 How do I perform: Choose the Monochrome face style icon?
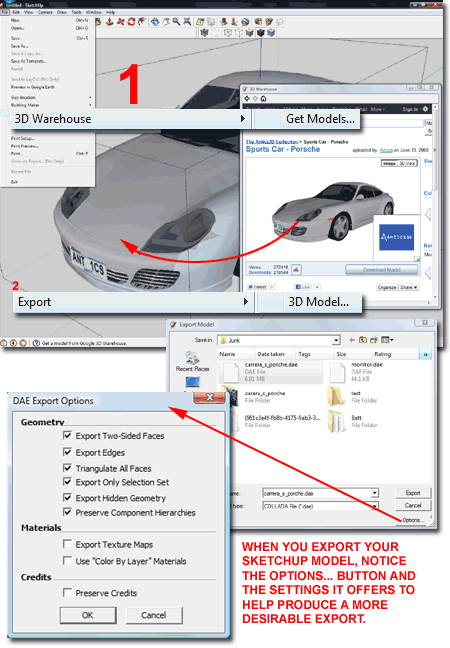pos(271,33)
